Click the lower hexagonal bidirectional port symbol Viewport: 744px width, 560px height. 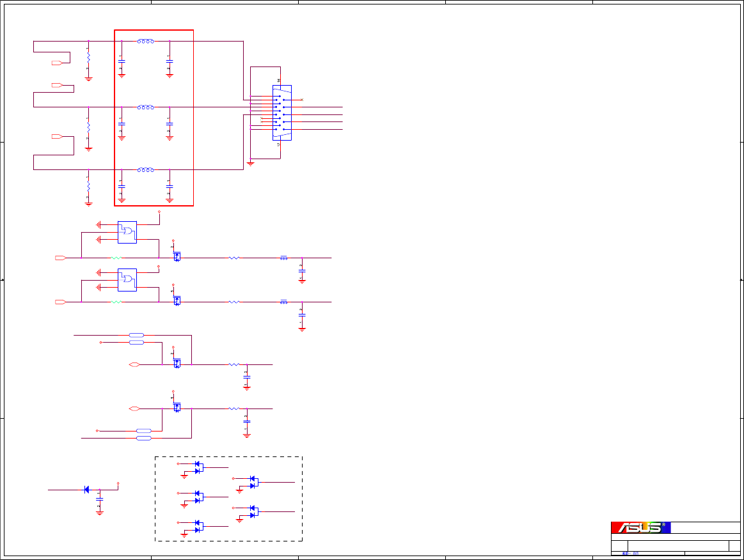pos(134,408)
